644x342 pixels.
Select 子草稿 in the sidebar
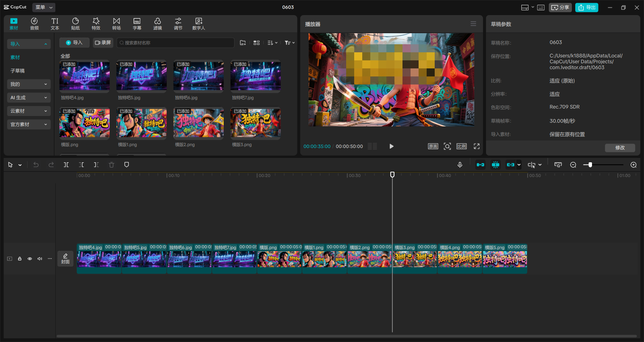[x=17, y=71]
